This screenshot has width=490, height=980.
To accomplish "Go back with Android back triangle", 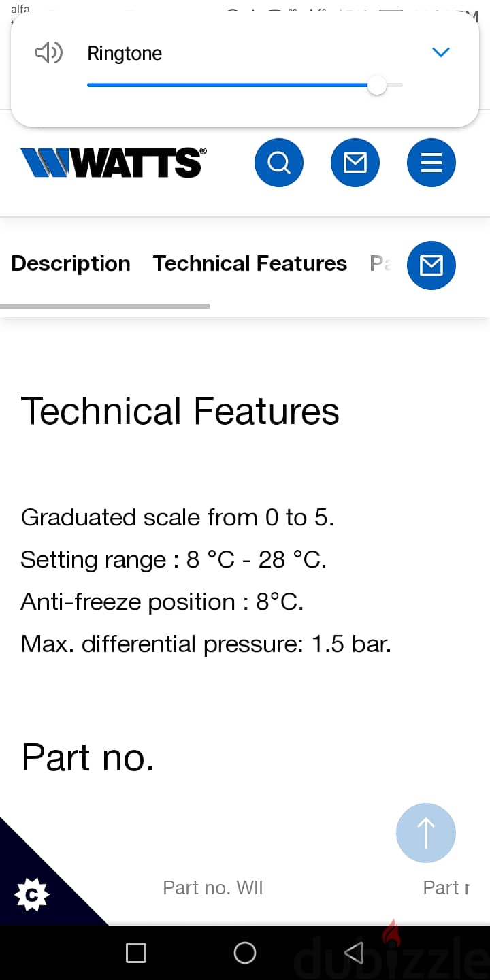I will (x=354, y=953).
